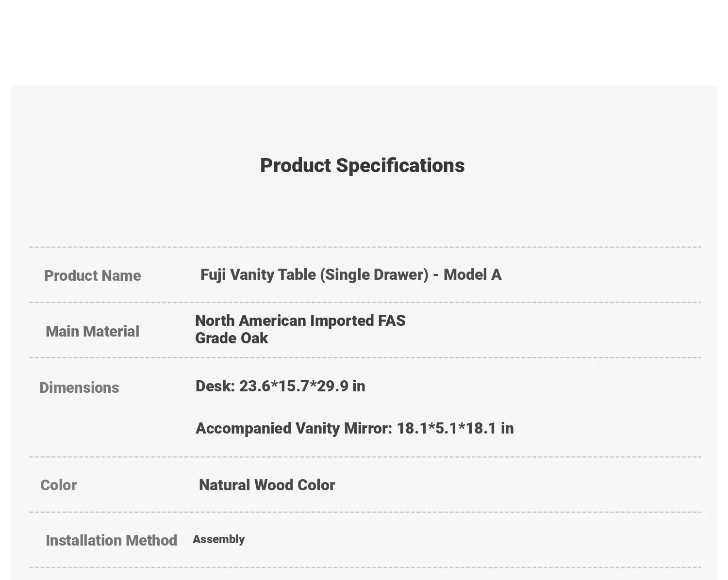Click the 23.6*15.7*29.9 in measurement
728x580 pixels.
point(302,386)
